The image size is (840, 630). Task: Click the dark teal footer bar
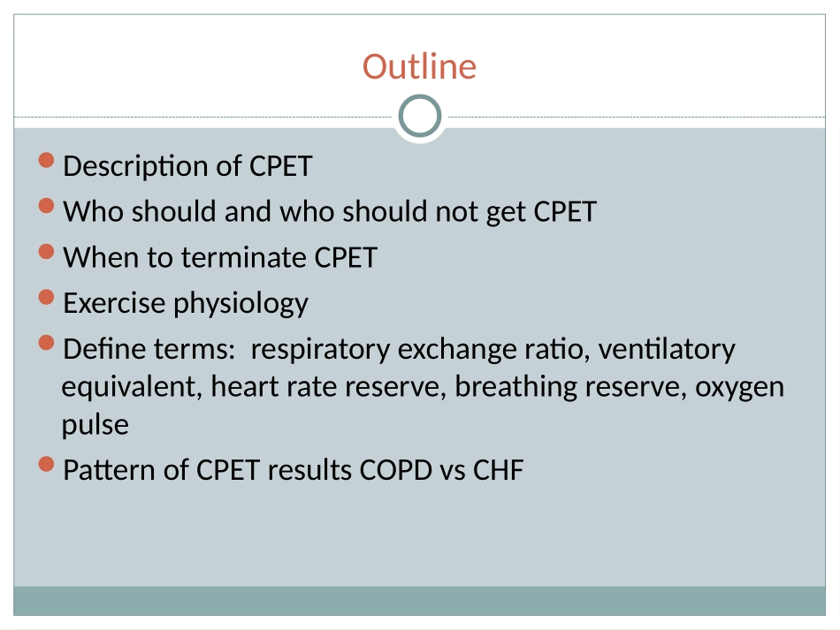[419, 601]
